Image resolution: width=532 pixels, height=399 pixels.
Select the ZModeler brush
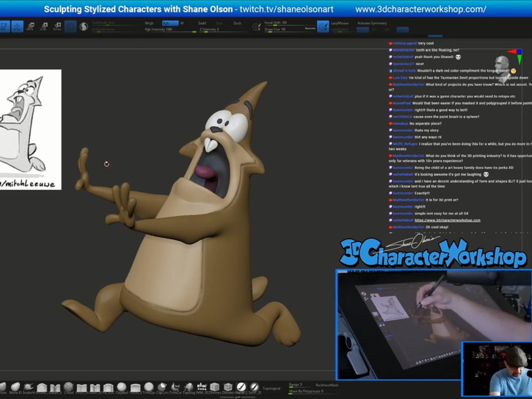(x=228, y=387)
